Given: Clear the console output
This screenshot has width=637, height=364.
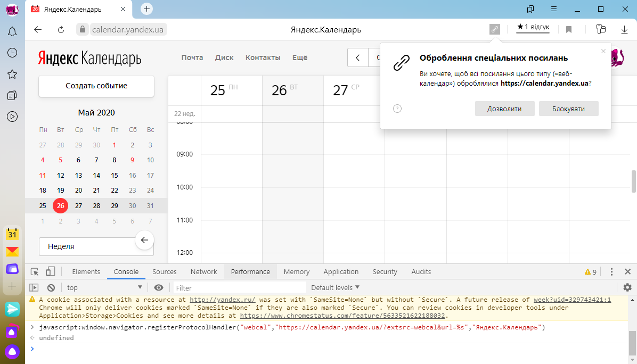Looking at the screenshot, I should 51,288.
